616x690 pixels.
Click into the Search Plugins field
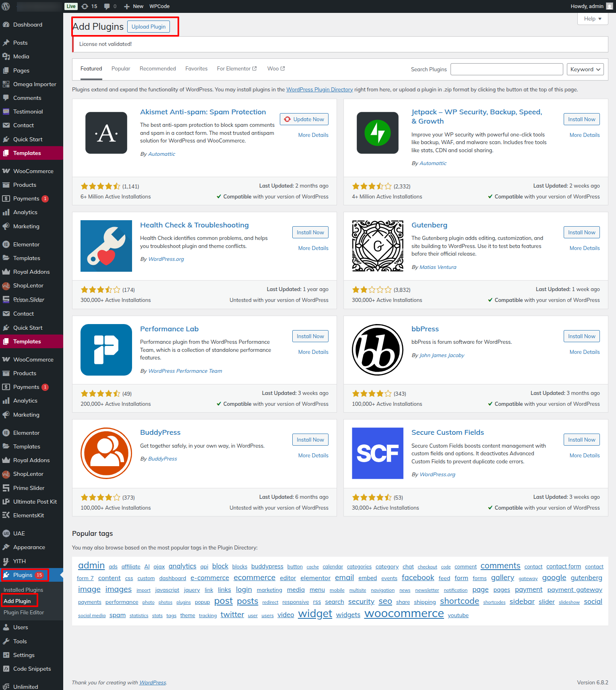[x=506, y=69]
